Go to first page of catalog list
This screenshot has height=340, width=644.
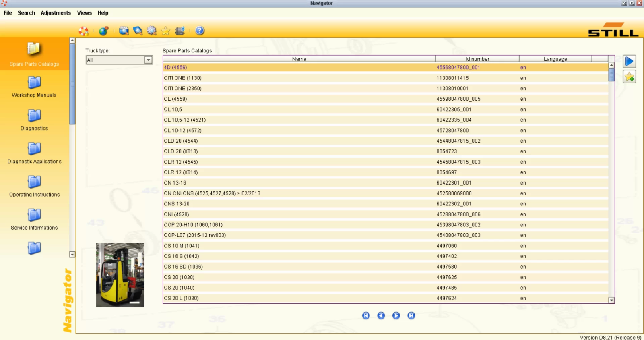(366, 315)
